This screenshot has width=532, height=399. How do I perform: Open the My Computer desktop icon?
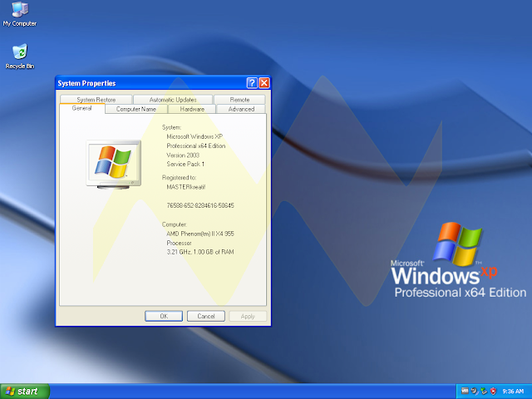coord(20,14)
